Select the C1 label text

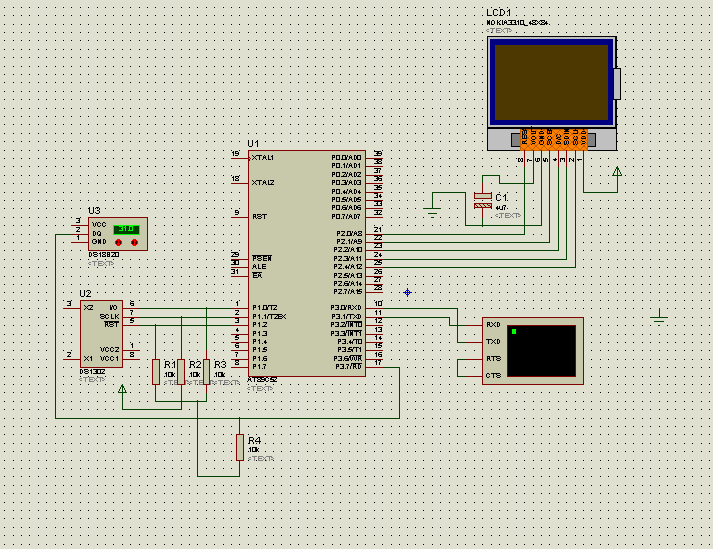[x=502, y=197]
